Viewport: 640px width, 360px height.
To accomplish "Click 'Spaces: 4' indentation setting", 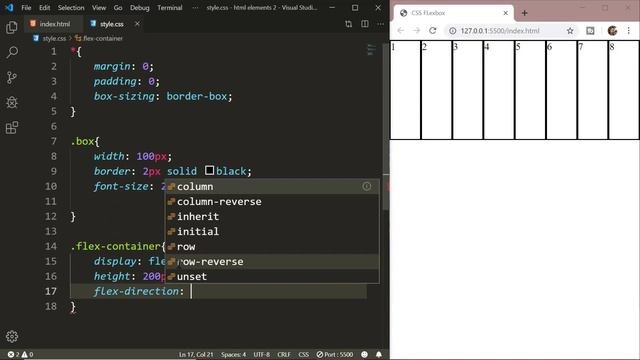I will point(233,354).
